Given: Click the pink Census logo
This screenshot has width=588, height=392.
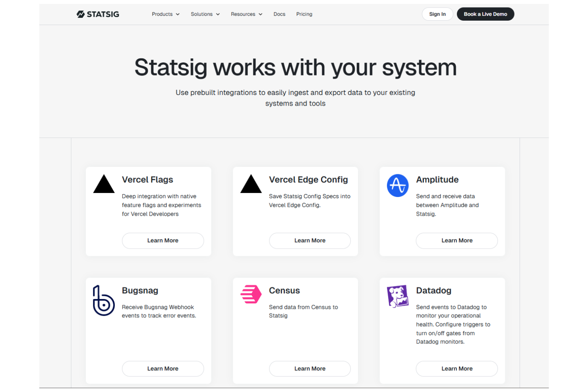Looking at the screenshot, I should pyautogui.click(x=251, y=294).
